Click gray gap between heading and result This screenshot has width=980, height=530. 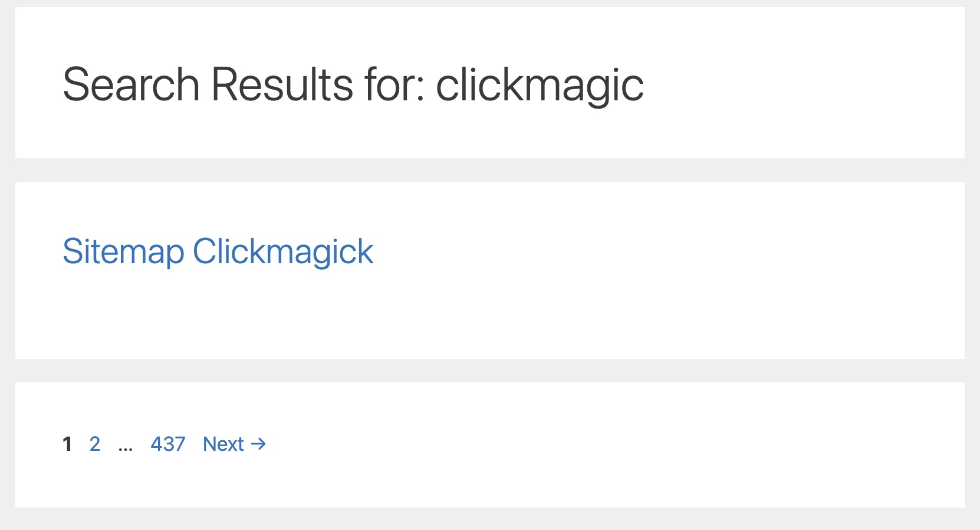tap(490, 170)
